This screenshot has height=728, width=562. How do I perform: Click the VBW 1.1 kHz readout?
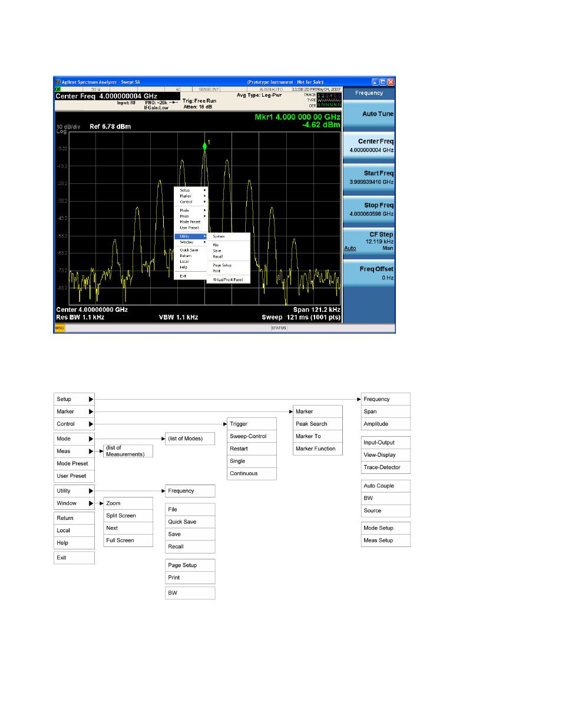[178, 317]
